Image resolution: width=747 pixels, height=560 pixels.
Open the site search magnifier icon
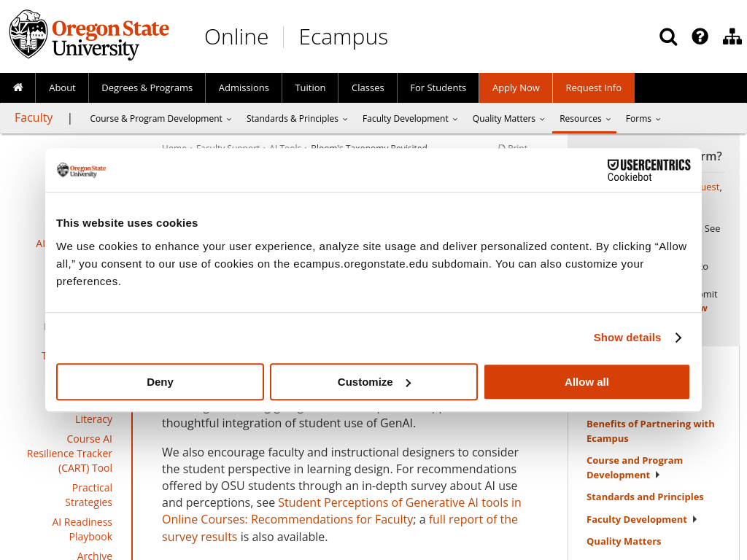point(668,36)
